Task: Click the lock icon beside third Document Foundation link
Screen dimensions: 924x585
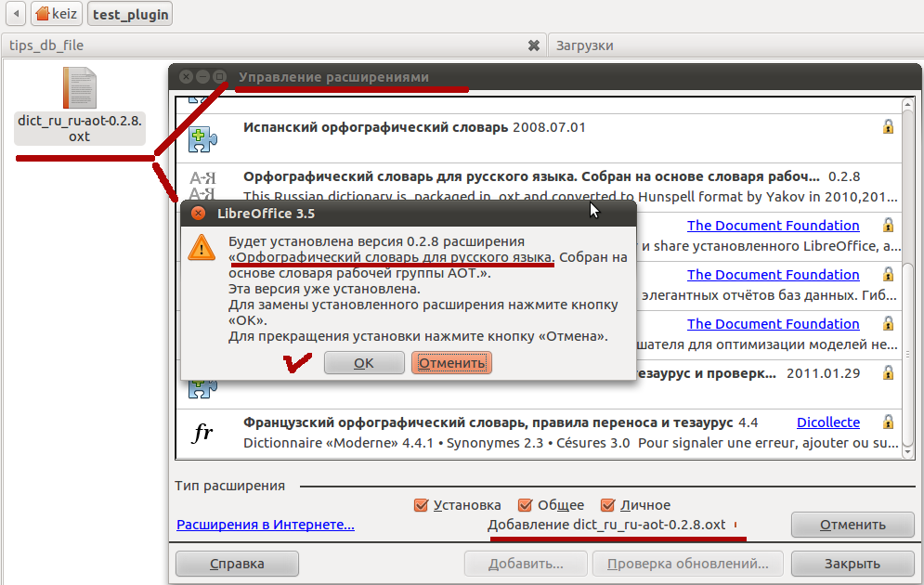Action: pos(888,323)
